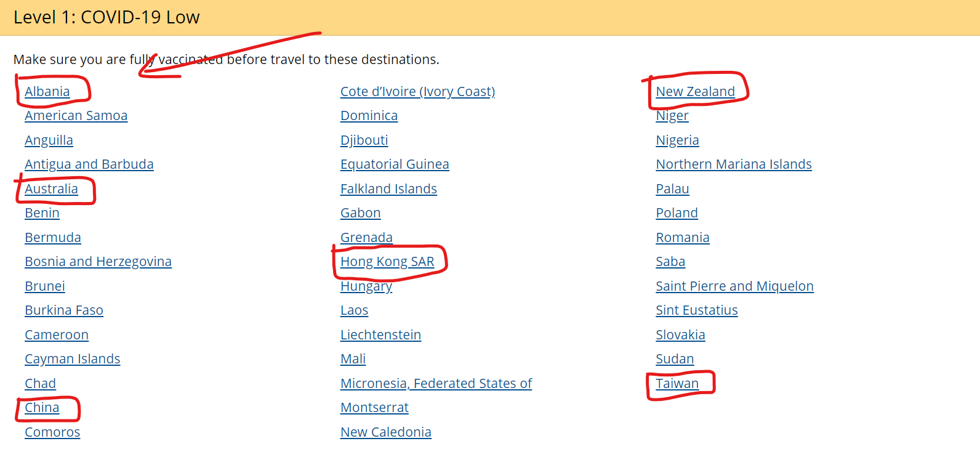The image size is (980, 457).
Task: Select the Cayman Islands link
Action: click(x=72, y=359)
